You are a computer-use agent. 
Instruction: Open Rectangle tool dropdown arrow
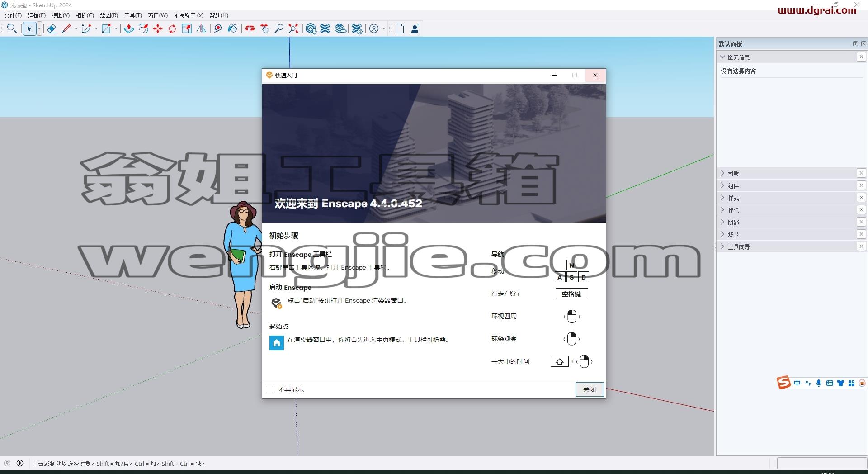click(x=116, y=29)
